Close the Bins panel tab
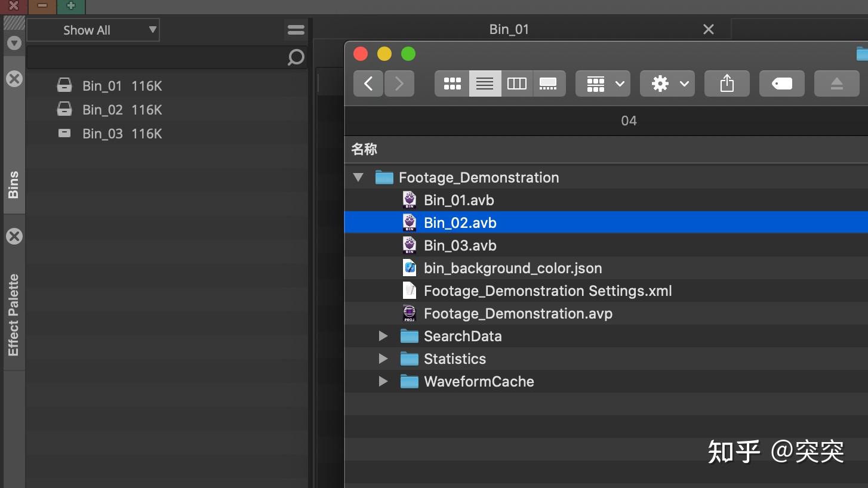The width and height of the screenshot is (868, 488). pos(14,79)
